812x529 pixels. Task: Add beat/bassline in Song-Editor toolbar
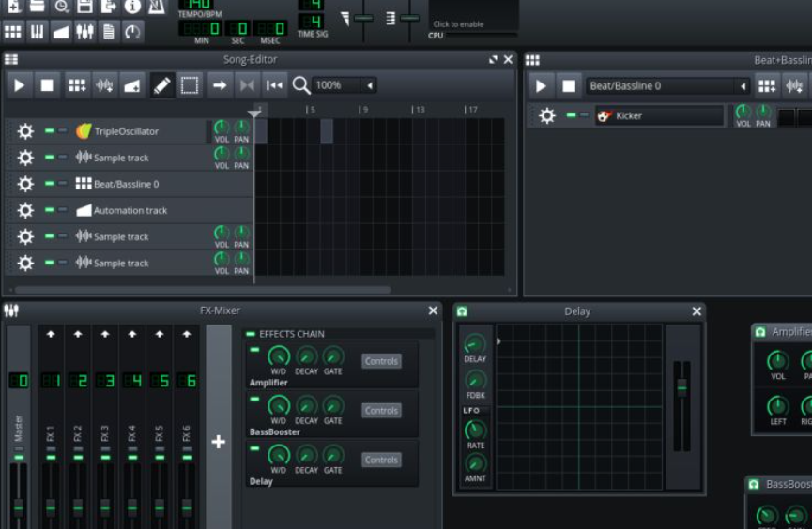[x=77, y=85]
